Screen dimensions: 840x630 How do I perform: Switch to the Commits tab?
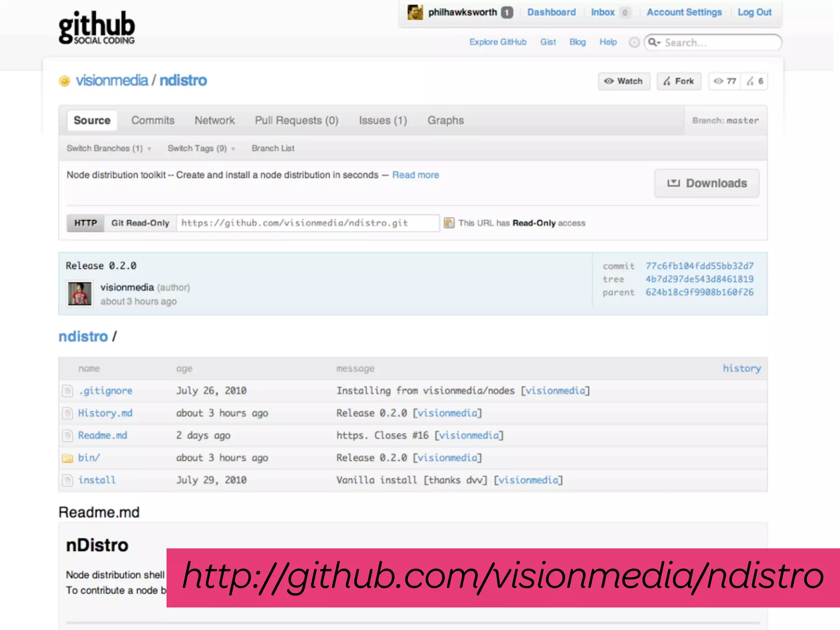point(153,121)
